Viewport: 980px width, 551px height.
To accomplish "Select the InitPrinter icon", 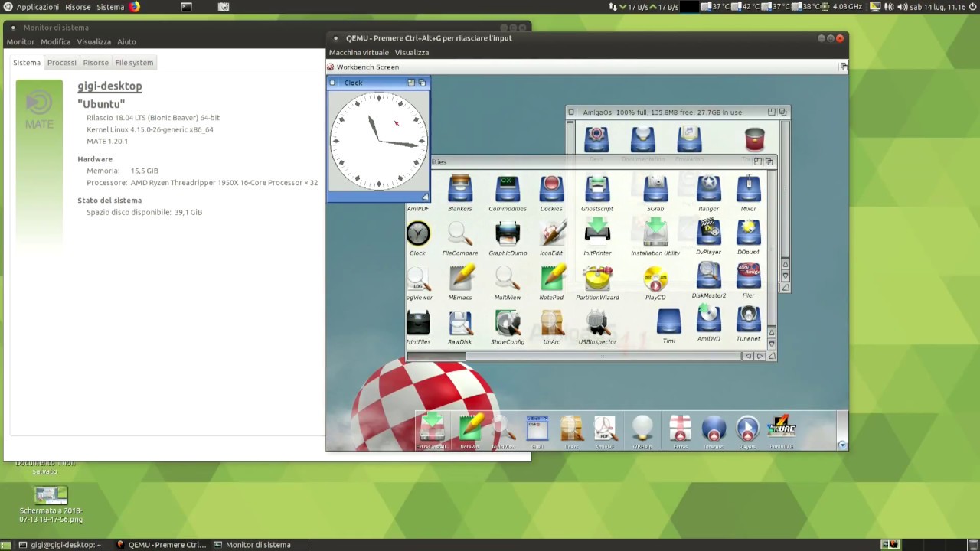I will [x=597, y=233].
